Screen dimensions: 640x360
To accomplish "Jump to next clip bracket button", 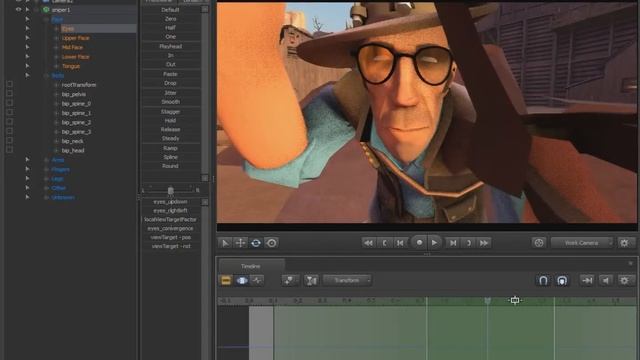I will point(469,243).
